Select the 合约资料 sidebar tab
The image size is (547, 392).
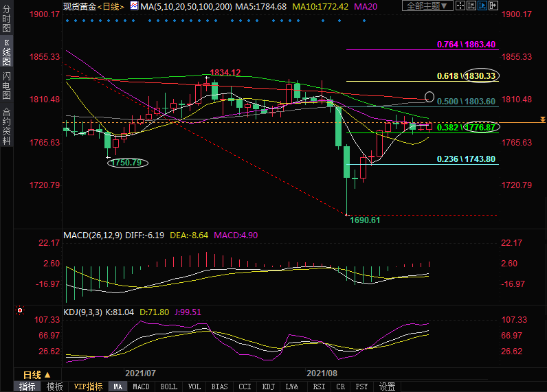point(6,126)
